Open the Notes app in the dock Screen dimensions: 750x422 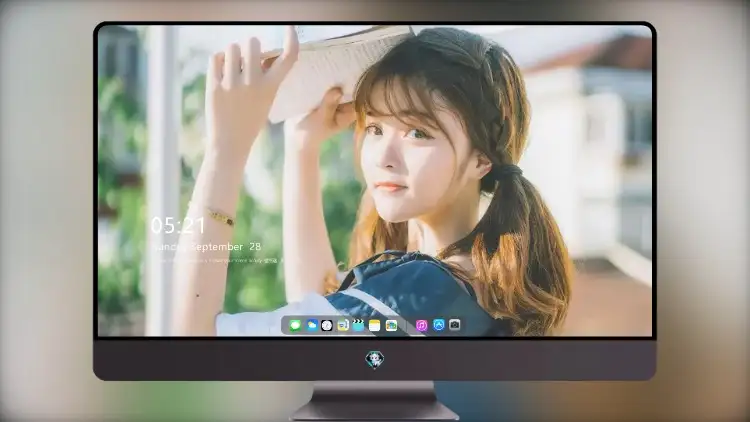point(375,326)
